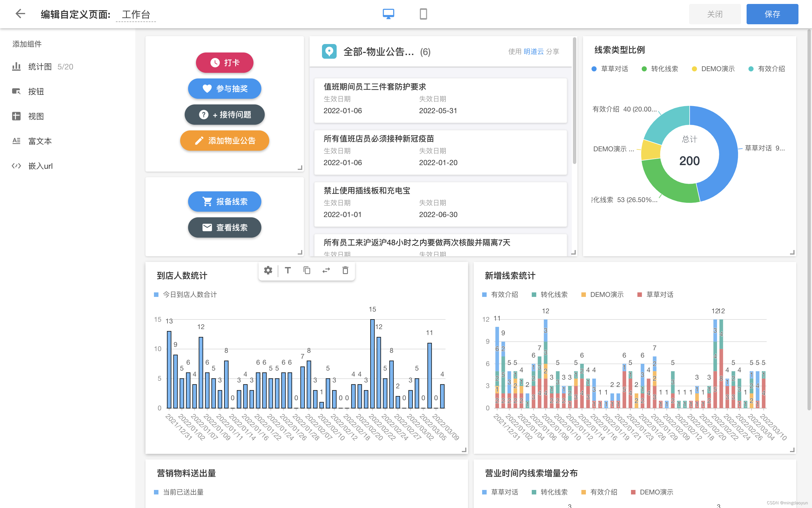Open 值班期间员工三件套防护要求 announcement
The image size is (812, 508).
(x=440, y=100)
